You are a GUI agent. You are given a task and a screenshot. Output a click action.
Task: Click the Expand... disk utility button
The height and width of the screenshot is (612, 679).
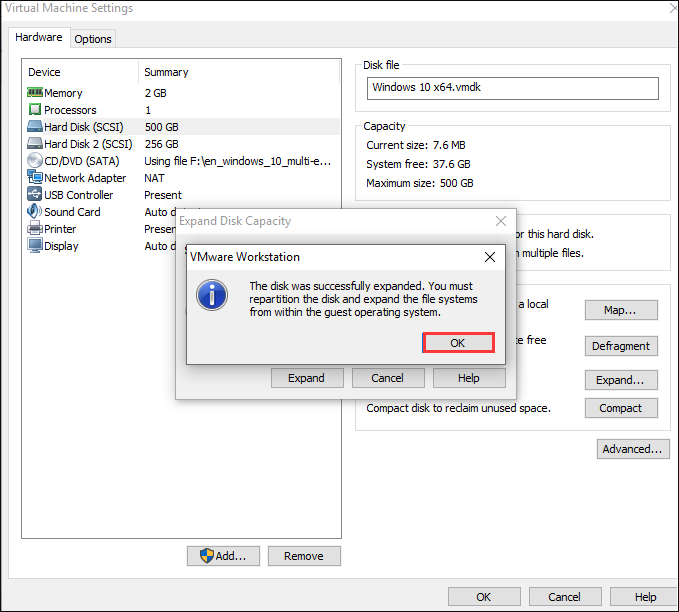coord(621,380)
